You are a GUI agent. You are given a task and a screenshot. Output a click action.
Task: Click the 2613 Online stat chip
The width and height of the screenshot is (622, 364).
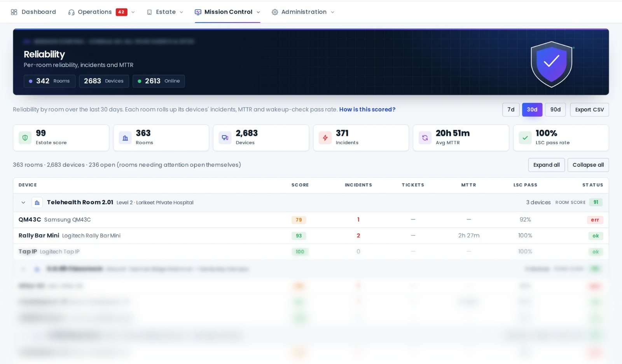click(x=158, y=81)
